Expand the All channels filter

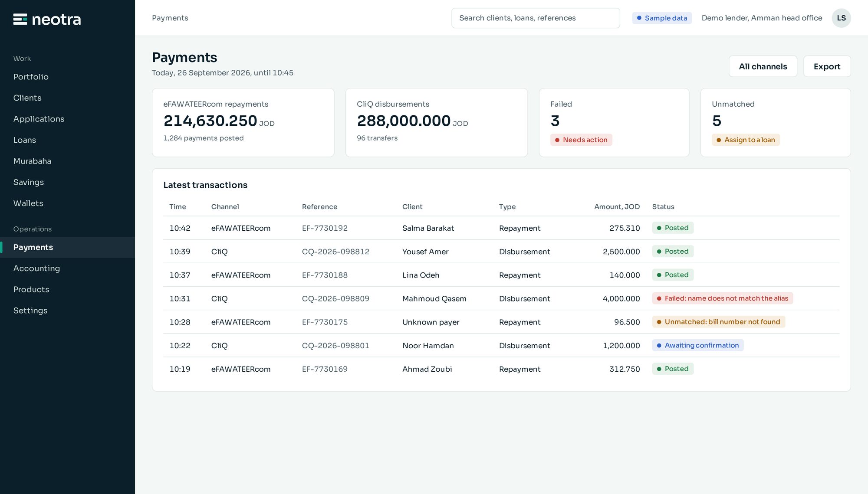tap(763, 66)
